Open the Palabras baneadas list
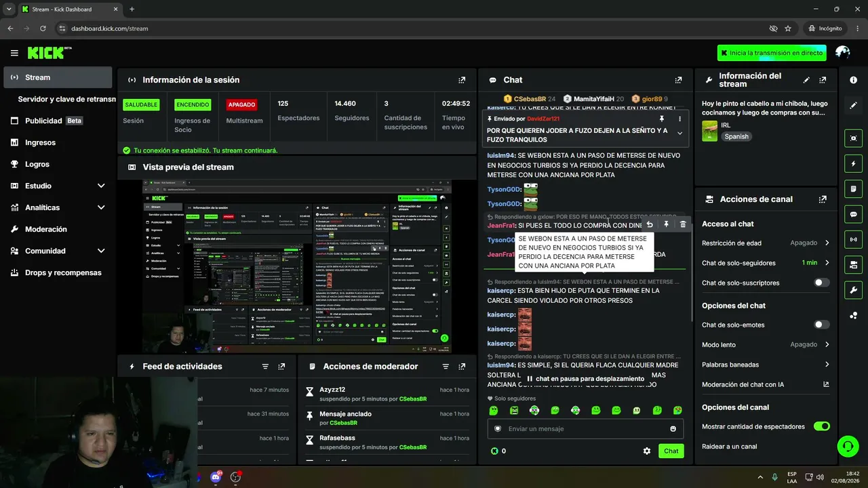The height and width of the screenshot is (488, 868). coord(766,365)
